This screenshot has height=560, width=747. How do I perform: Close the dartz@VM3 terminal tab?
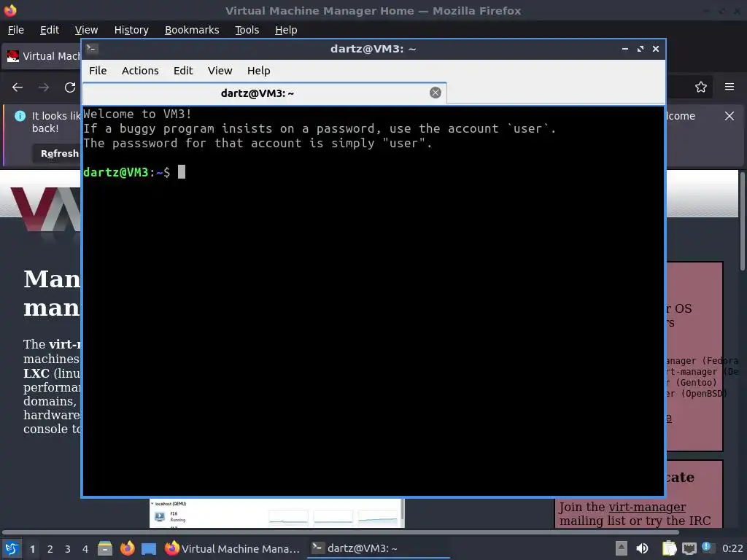tap(435, 93)
